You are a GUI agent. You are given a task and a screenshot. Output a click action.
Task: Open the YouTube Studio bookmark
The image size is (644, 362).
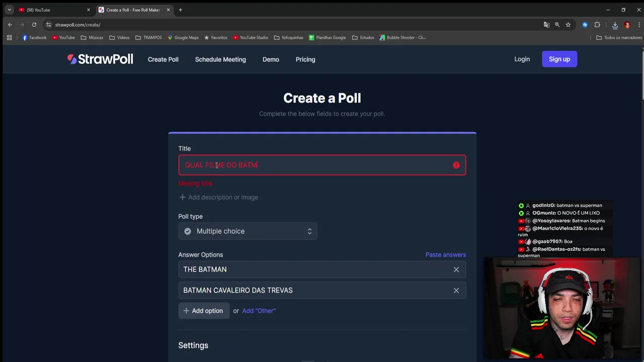pos(250,38)
